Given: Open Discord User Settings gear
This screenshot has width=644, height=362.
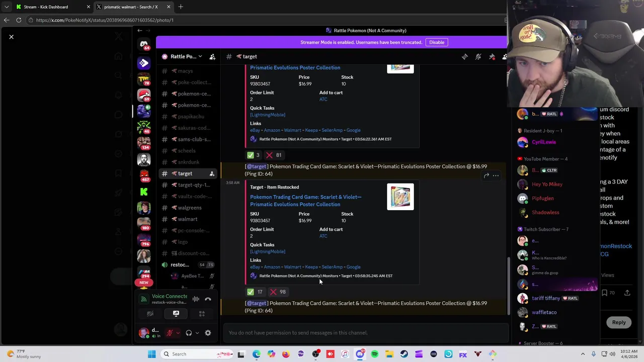Looking at the screenshot, I should 208,333.
